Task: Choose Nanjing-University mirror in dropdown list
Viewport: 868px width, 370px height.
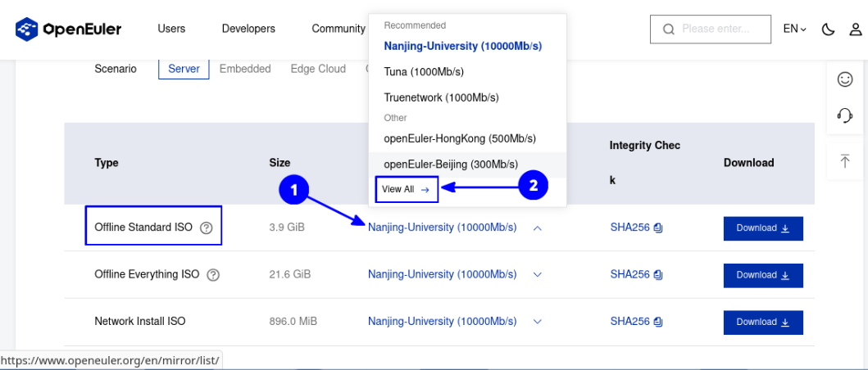Action: point(463,47)
